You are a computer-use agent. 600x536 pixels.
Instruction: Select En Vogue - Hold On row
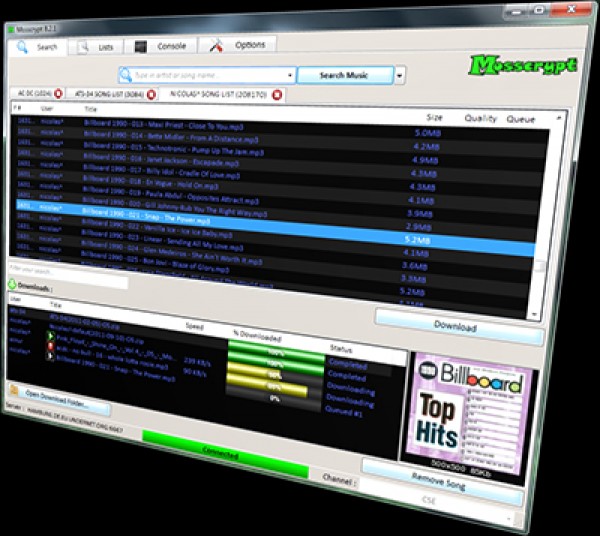pyautogui.click(x=279, y=189)
